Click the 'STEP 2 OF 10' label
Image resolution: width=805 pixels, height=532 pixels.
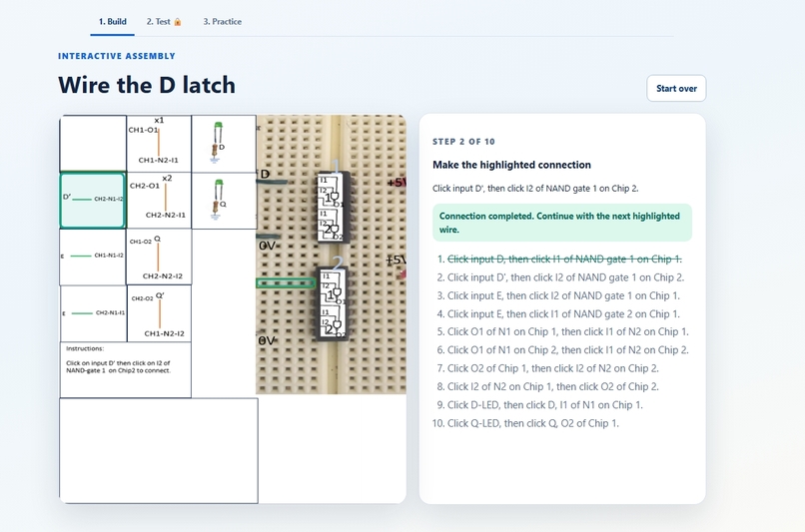coord(463,142)
